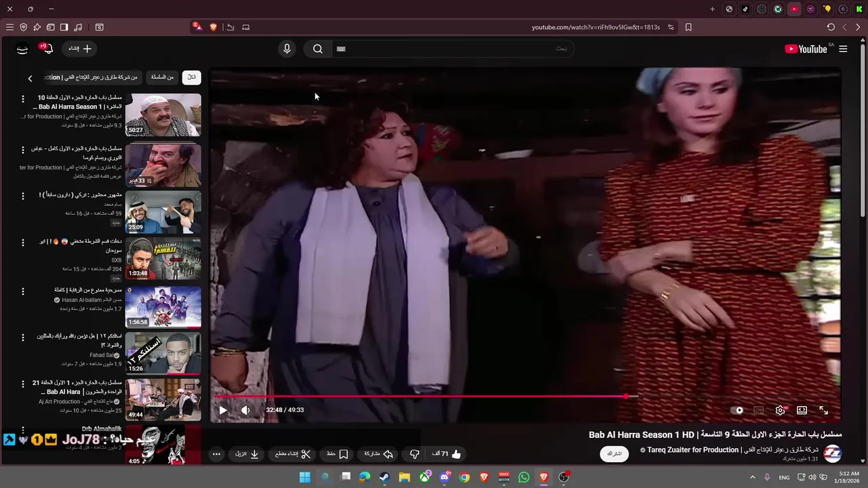Play the video
Image resolution: width=868 pixels, height=488 pixels.
(222, 410)
